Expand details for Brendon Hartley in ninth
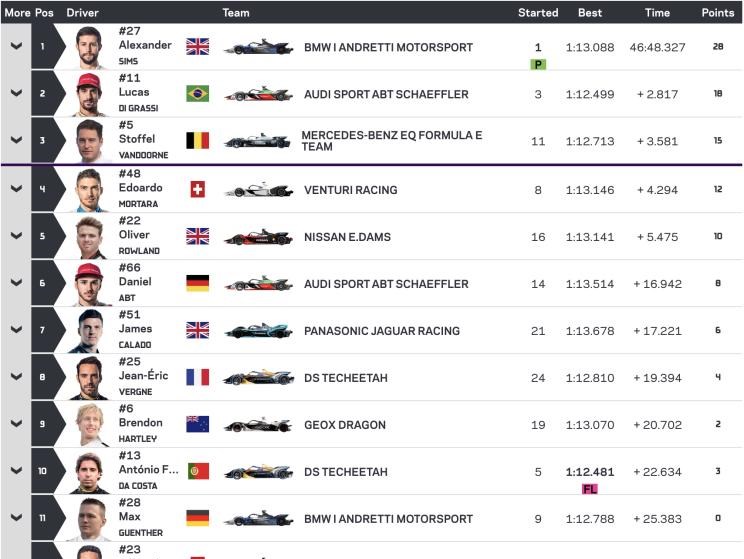The image size is (744, 559). click(16, 423)
